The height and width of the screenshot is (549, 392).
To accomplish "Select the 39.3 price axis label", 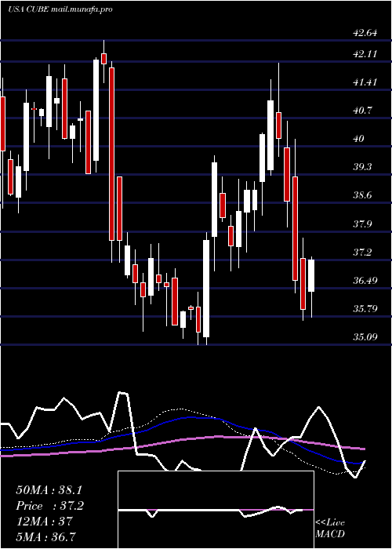I will [x=363, y=166].
